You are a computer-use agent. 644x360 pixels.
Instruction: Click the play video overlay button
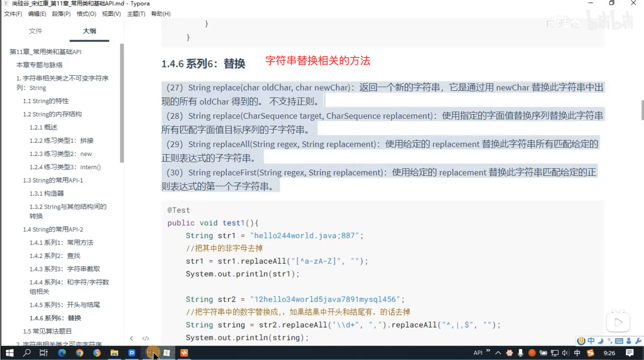click(x=618, y=322)
